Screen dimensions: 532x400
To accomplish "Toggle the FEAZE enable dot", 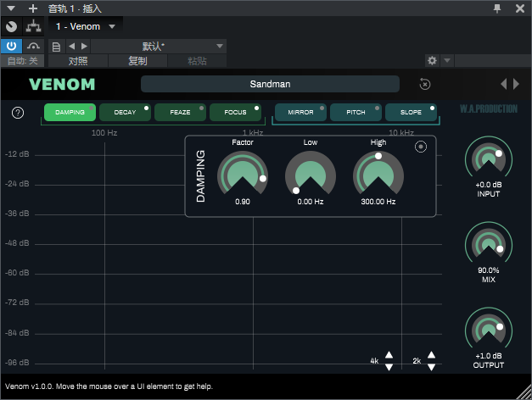I will click(202, 108).
